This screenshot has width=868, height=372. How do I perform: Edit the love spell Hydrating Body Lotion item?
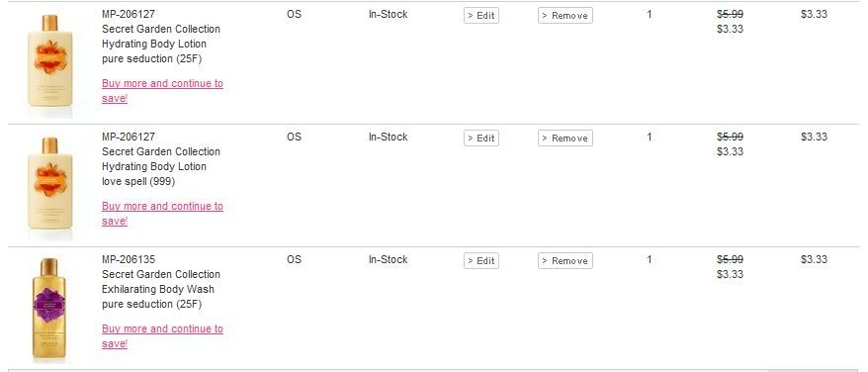pyautogui.click(x=481, y=139)
